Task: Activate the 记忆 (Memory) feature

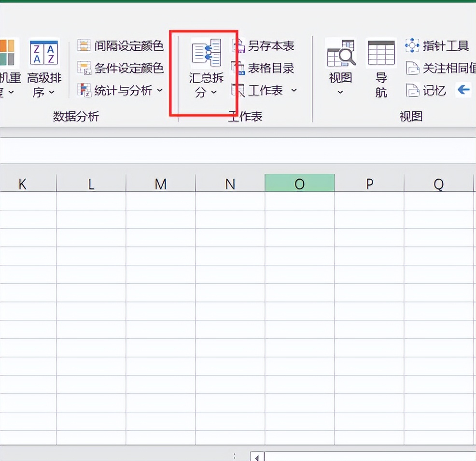Action: (434, 90)
